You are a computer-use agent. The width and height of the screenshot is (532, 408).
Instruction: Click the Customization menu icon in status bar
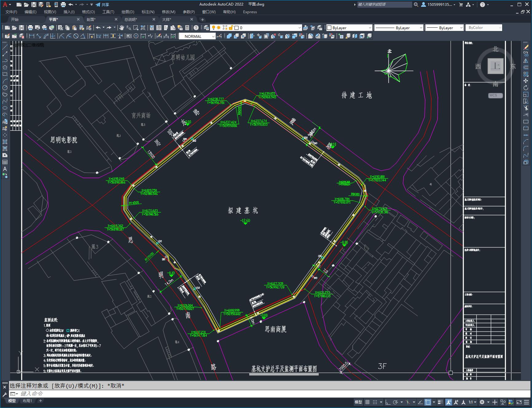526,402
